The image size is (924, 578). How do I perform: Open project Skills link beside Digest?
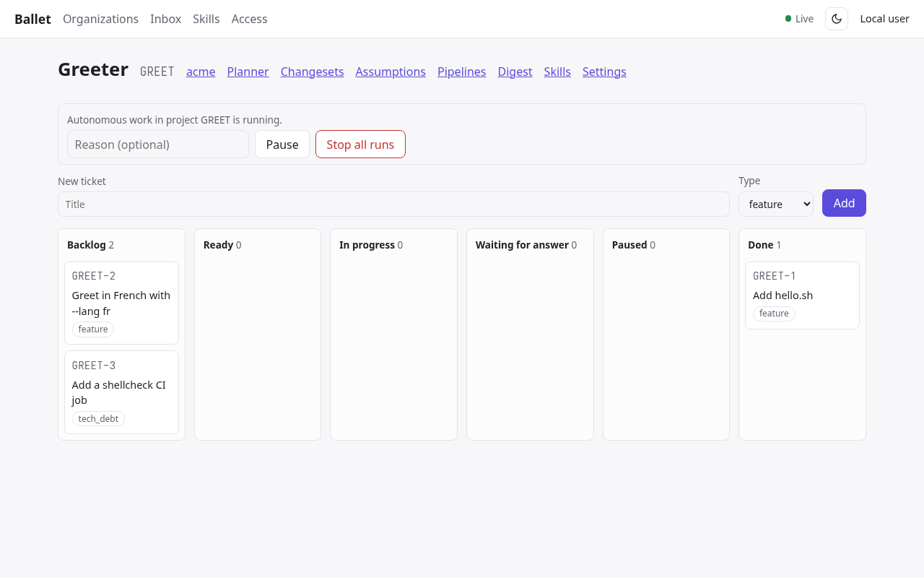click(557, 72)
